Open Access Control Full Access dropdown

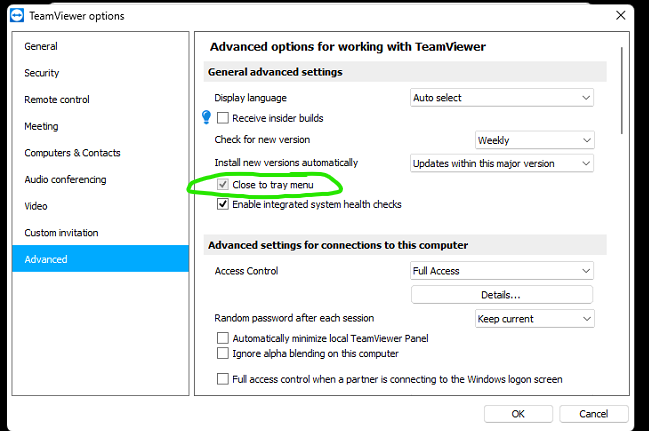coord(502,271)
